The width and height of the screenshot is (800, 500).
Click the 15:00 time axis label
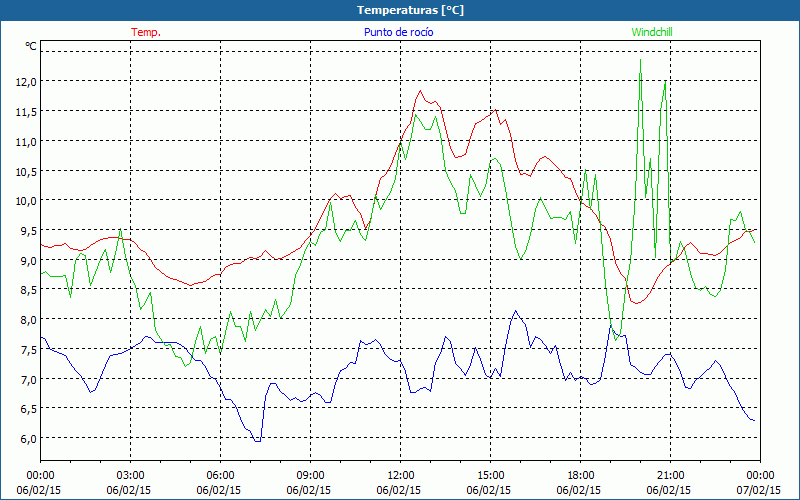click(490, 476)
